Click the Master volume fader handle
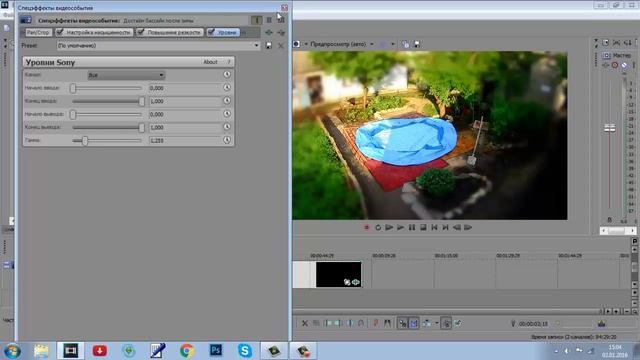 click(609, 128)
